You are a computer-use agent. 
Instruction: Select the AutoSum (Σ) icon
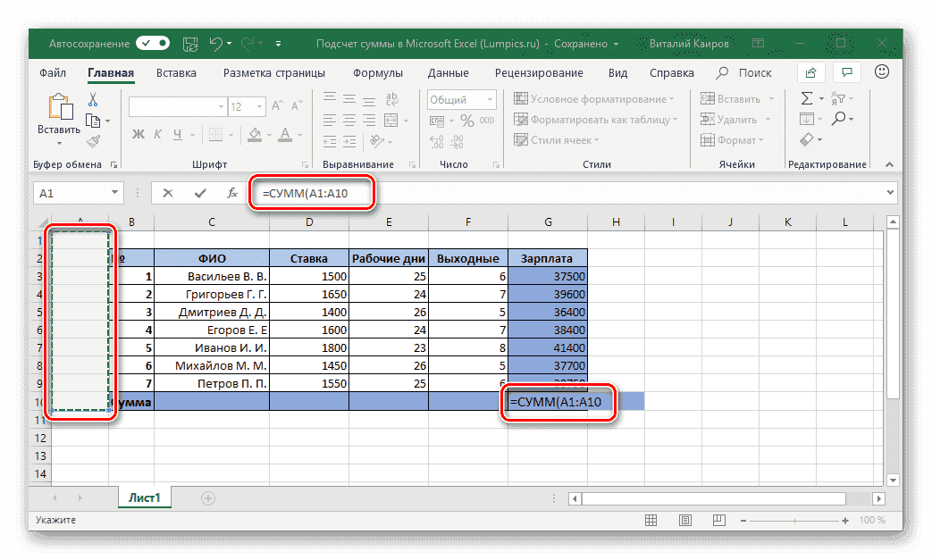[x=807, y=98]
